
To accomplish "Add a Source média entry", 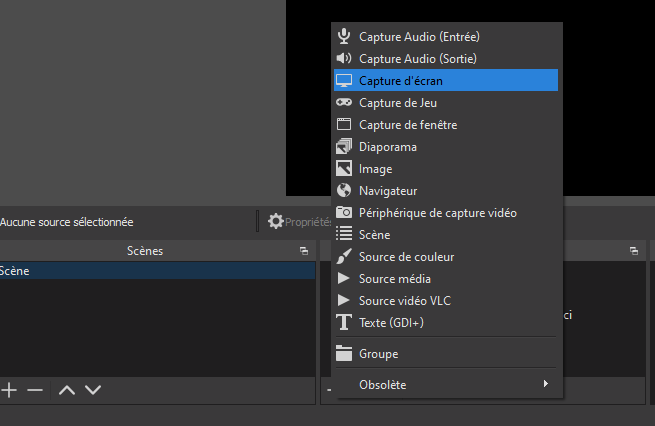I will tap(394, 278).
